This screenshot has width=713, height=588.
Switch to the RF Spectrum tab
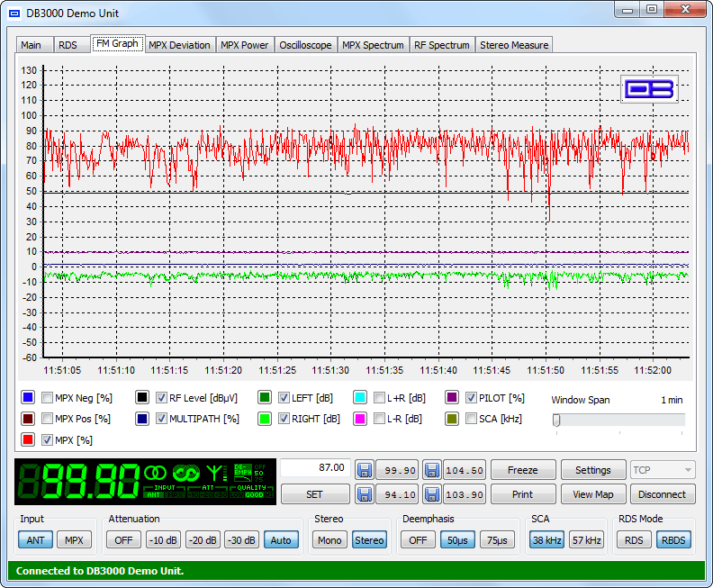coord(442,45)
